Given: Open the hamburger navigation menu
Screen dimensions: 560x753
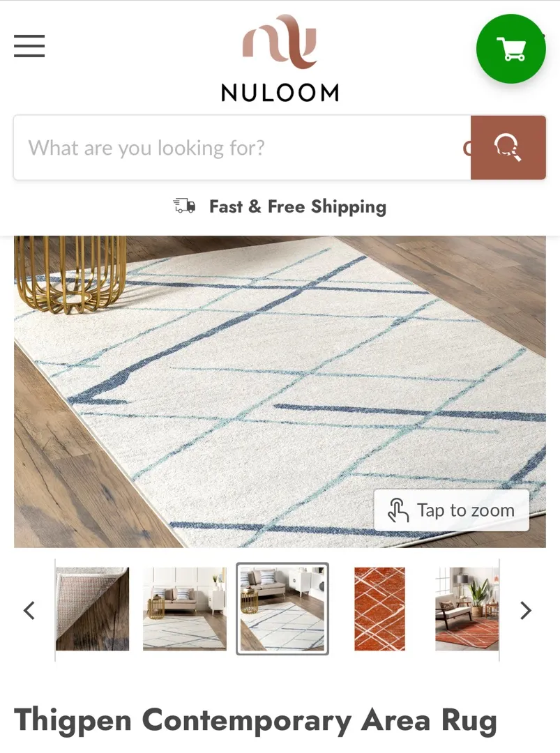Looking at the screenshot, I should tap(29, 46).
